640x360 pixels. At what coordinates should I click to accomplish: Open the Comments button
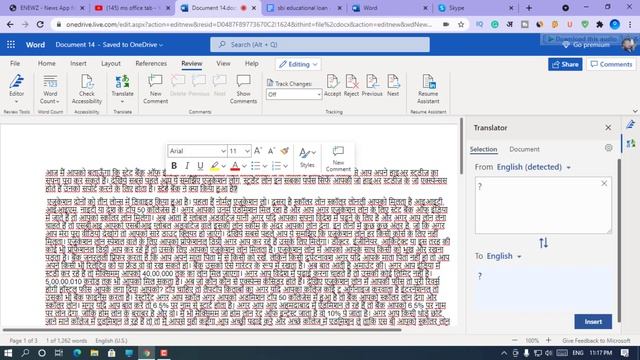[611, 64]
